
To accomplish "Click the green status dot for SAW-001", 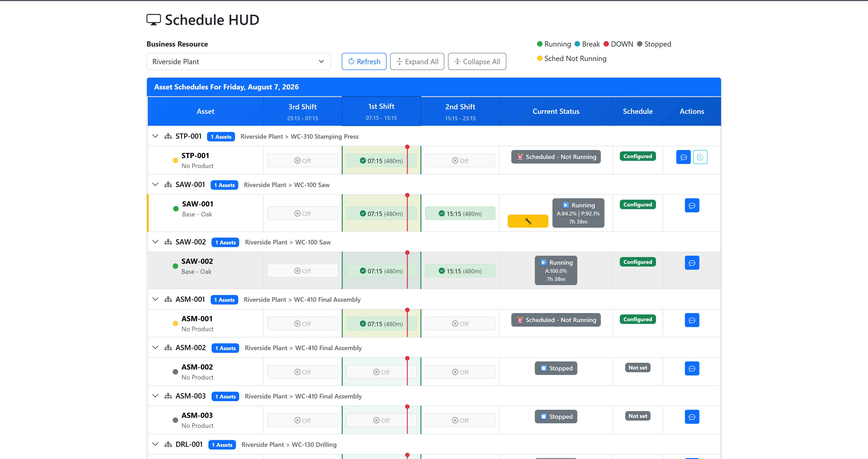I will (176, 209).
